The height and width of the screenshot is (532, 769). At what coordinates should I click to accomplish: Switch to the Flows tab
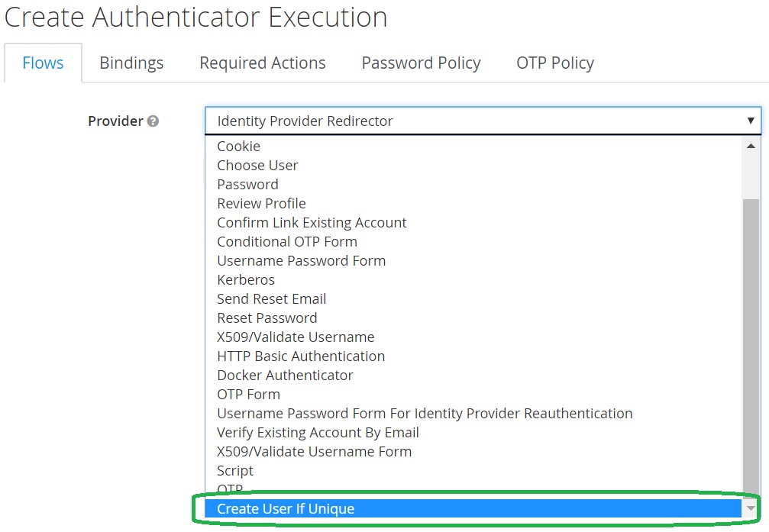43,63
